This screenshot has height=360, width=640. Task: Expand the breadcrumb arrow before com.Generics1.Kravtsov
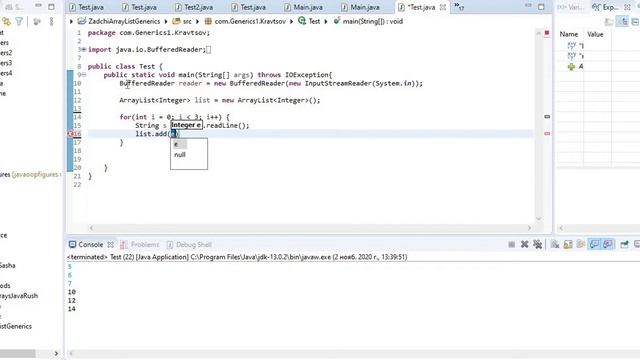197,22
